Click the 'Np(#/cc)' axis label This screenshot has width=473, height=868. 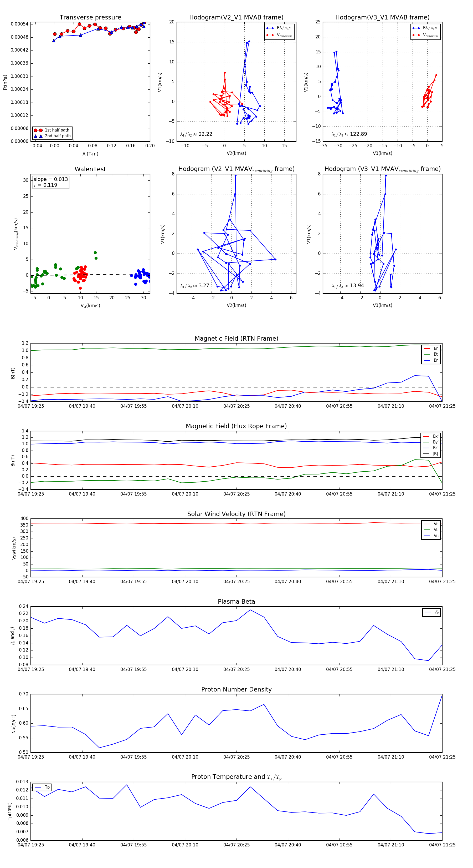pyautogui.click(x=13, y=724)
